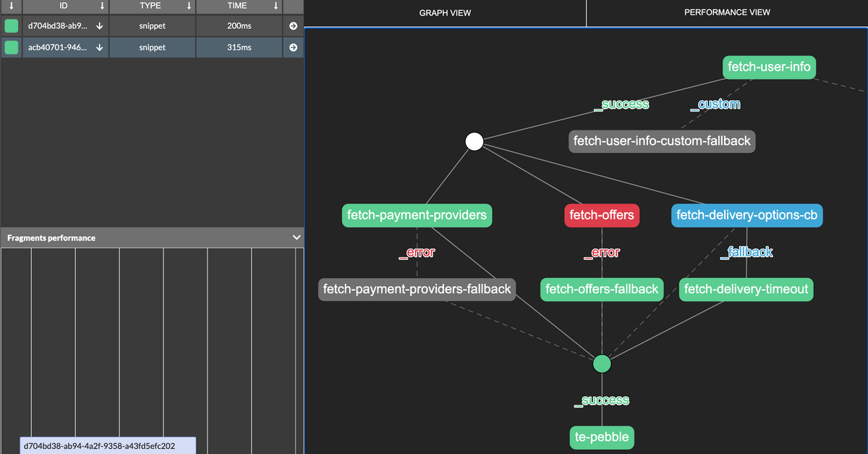Select the te-pebble node
The height and width of the screenshot is (454, 868).
pyautogui.click(x=602, y=437)
